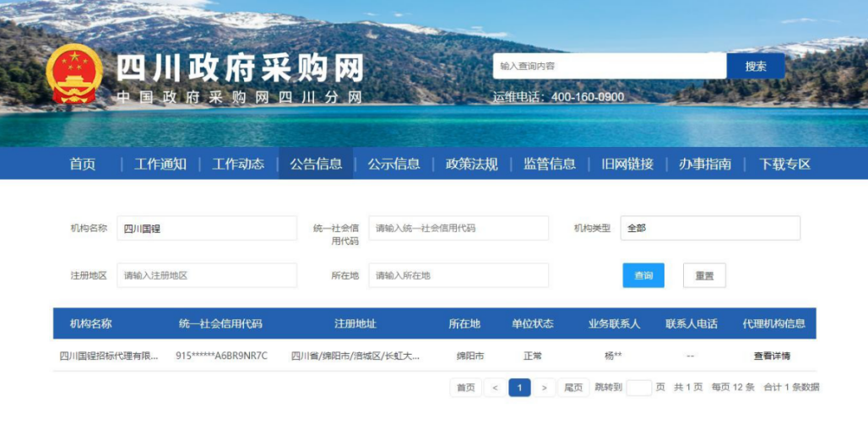Click the 机构名称 column header
The height and width of the screenshot is (434, 868).
tap(91, 324)
